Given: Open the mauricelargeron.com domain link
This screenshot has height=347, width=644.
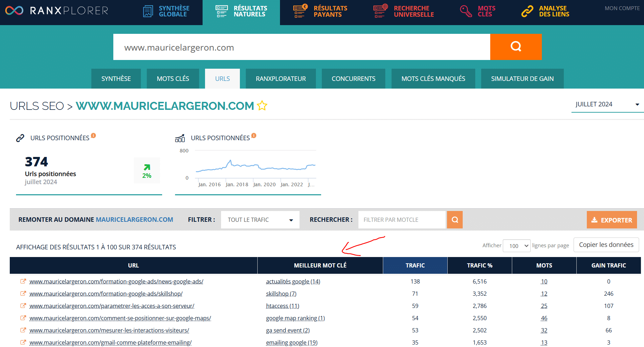Looking at the screenshot, I should click(134, 220).
